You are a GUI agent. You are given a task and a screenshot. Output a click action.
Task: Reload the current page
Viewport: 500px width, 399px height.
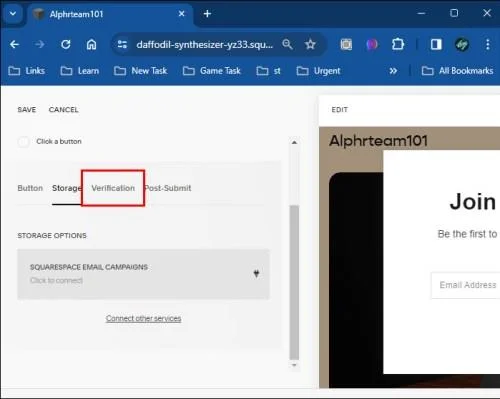66,44
